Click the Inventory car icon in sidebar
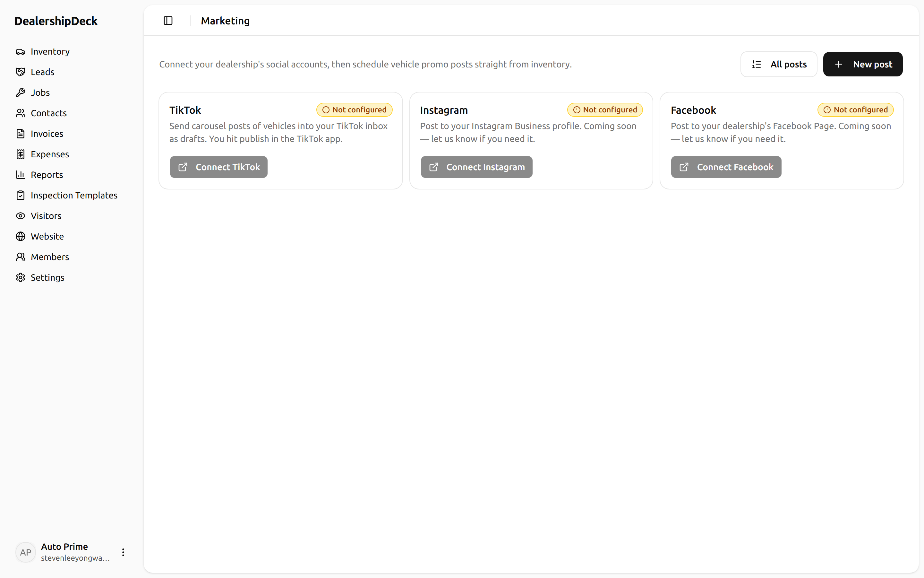This screenshot has height=578, width=924. pyautogui.click(x=21, y=52)
